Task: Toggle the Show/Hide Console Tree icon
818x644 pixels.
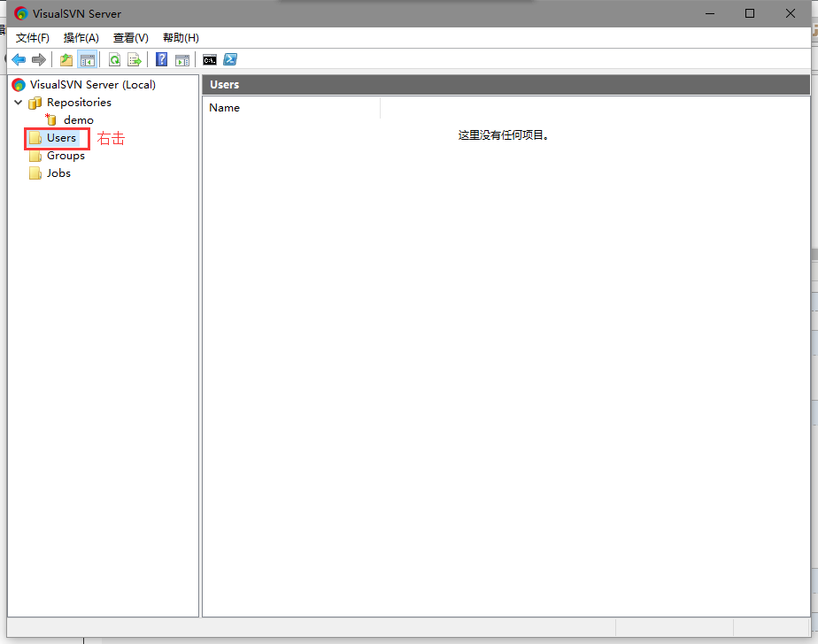Action: 87,60
